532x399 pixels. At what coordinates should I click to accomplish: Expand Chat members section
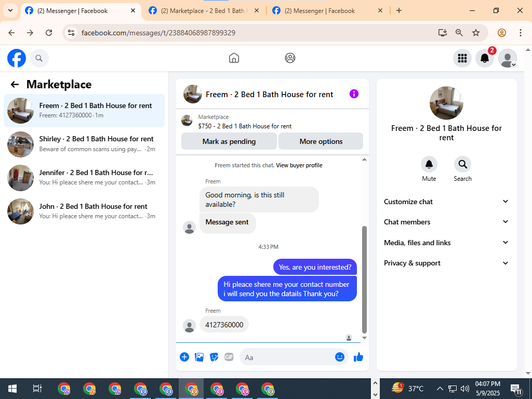tap(446, 222)
